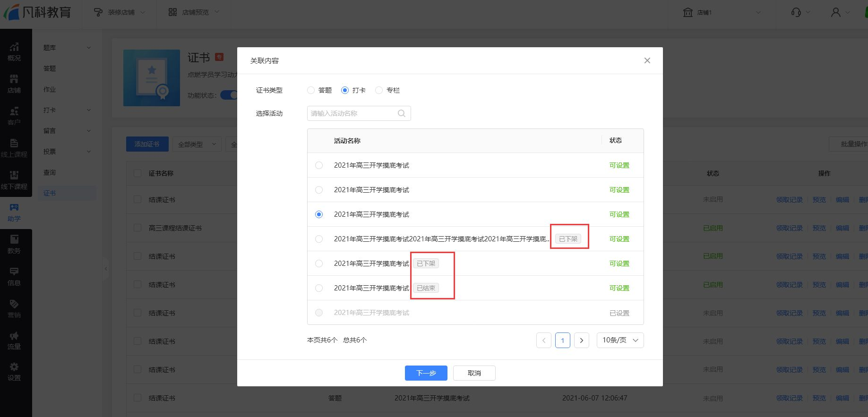
Task: Open 流量 traffic section in sidebar
Action: (14, 340)
